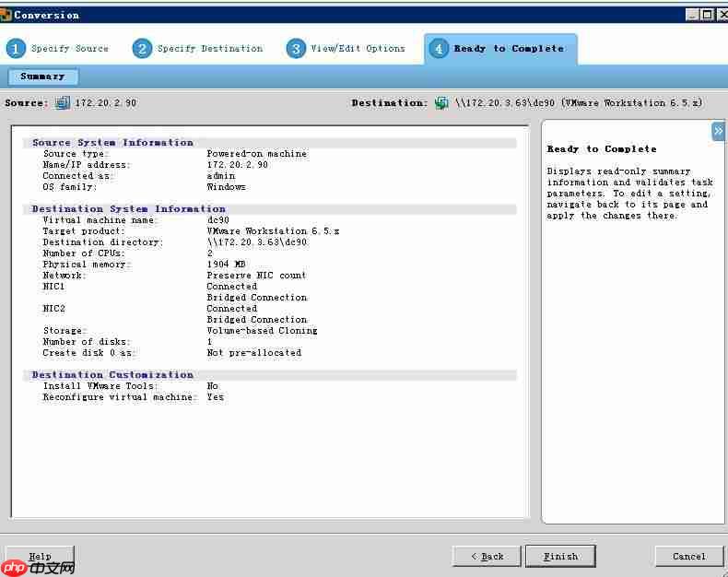Go back with the Back button
Image resolution: width=728 pixels, height=577 pixels.
coord(487,556)
